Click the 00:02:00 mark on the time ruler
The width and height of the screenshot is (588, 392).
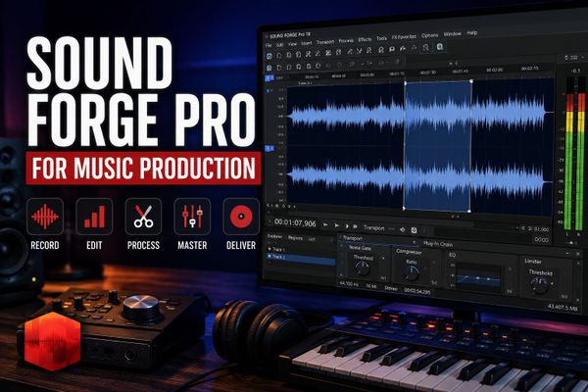pos(494,70)
